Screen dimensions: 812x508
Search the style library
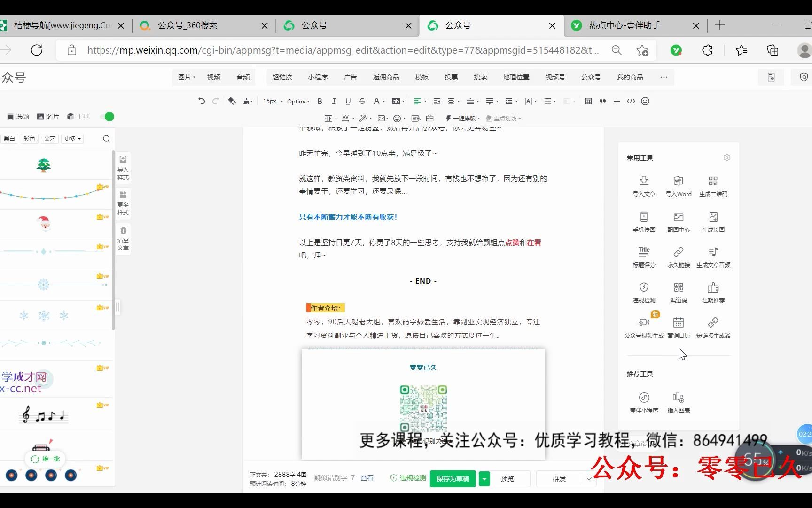(x=106, y=138)
